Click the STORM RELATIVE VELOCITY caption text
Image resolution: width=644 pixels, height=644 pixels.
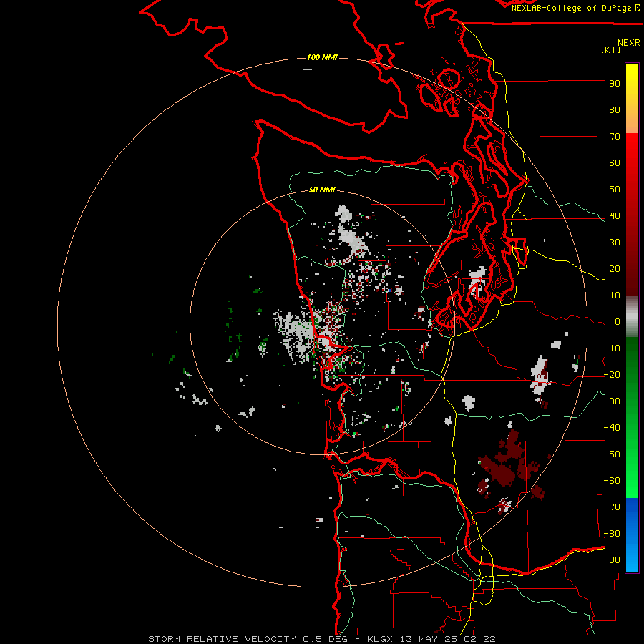point(222,639)
